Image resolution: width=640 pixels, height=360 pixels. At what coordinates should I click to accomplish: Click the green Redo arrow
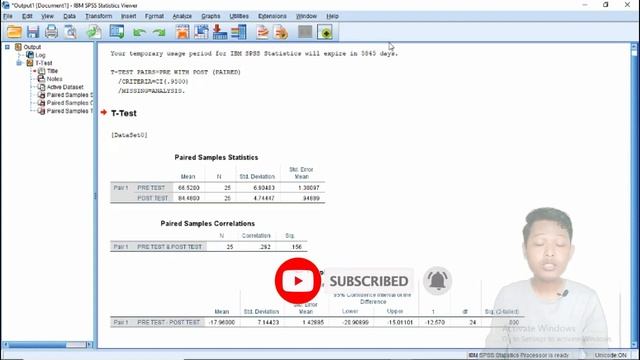(x=159, y=32)
